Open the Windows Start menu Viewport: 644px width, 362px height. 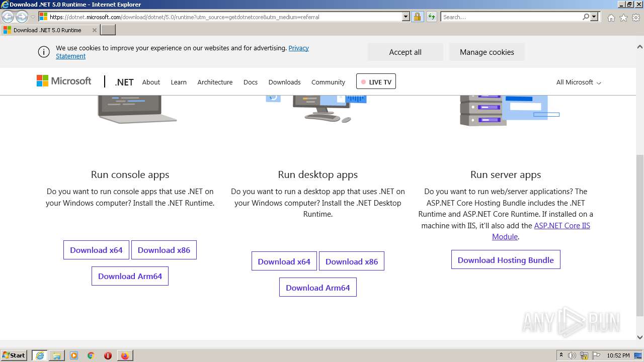14,355
